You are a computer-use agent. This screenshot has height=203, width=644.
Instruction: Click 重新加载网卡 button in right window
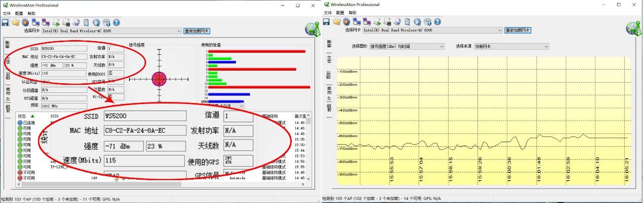[x=518, y=30]
